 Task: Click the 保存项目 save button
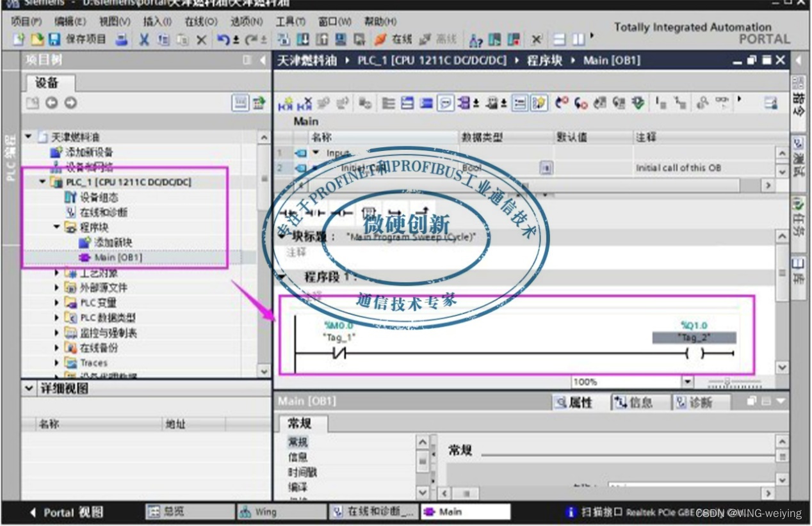pyautogui.click(x=77, y=40)
